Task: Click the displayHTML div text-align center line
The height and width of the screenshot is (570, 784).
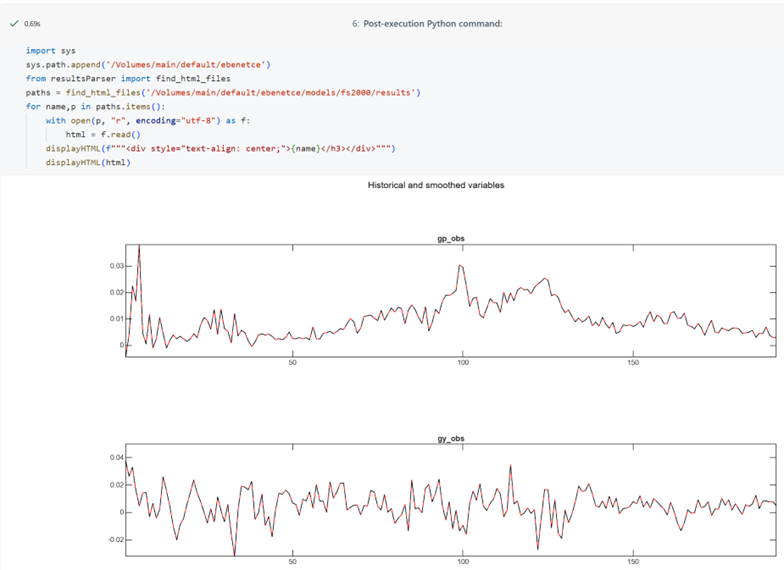Action: (x=220, y=148)
